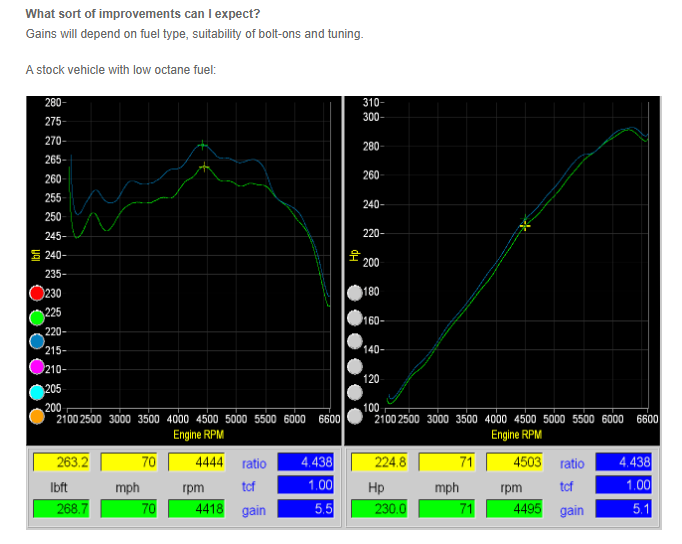
Task: Click the blue 5.5 gain value
Action: [x=305, y=510]
